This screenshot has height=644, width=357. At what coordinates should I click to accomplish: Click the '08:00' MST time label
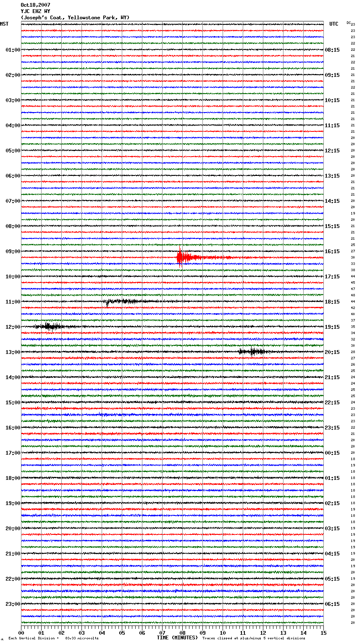[x=13, y=226]
